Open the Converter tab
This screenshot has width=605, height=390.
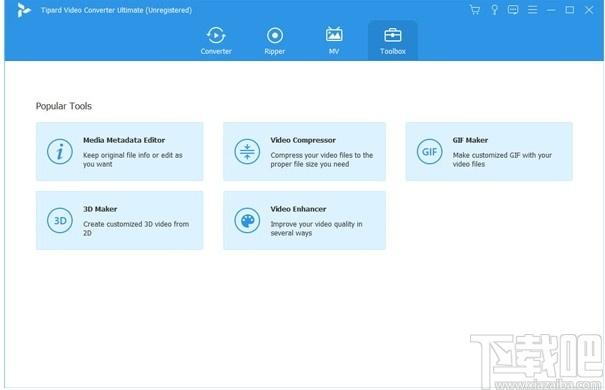click(x=216, y=41)
